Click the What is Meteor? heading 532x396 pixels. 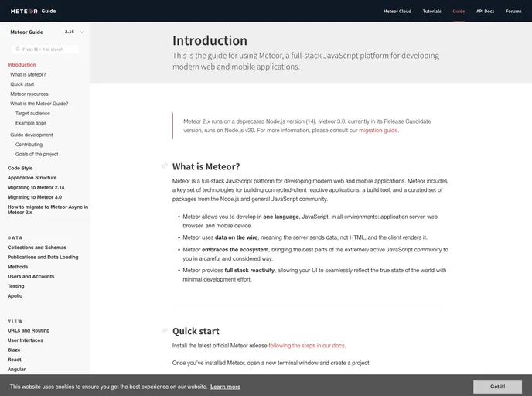pos(206,166)
